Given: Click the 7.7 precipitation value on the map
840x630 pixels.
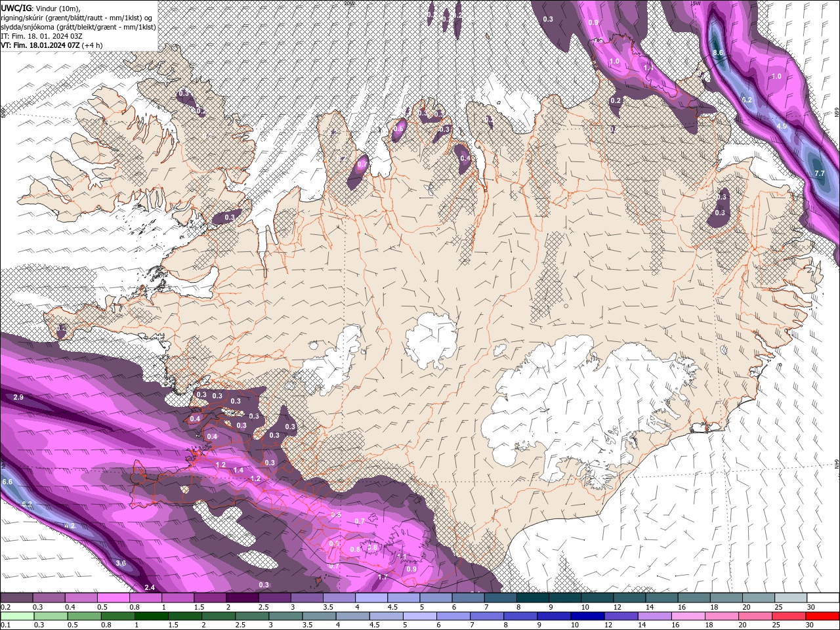Looking at the screenshot, I should click(819, 173).
